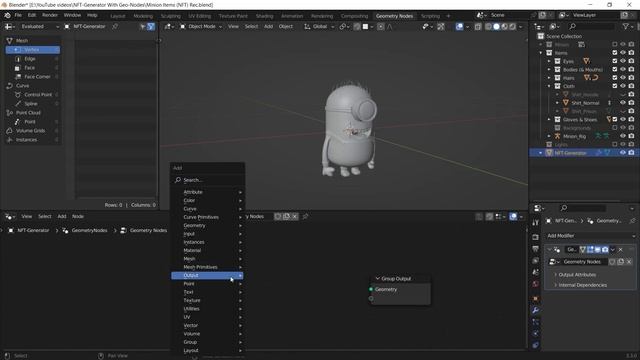Image resolution: width=640 pixels, height=360 pixels.
Task: Switch to wireframe shading mode
Action: click(488, 27)
